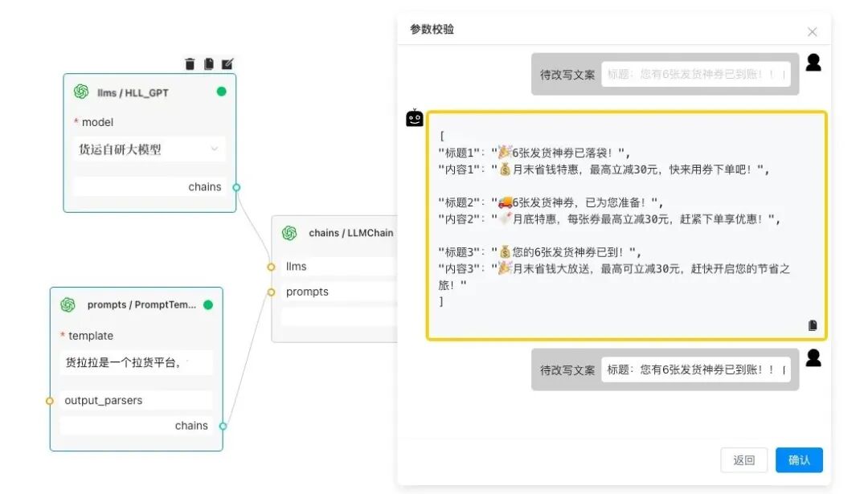Click the 标题1 line in the generated output
This screenshot has height=494, width=868.
point(534,153)
